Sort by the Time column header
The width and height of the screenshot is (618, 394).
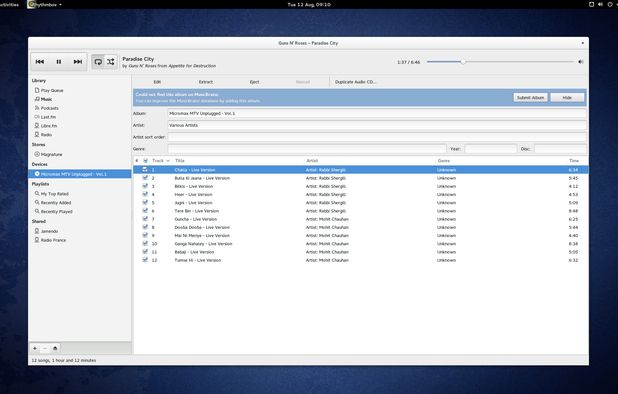pos(574,161)
